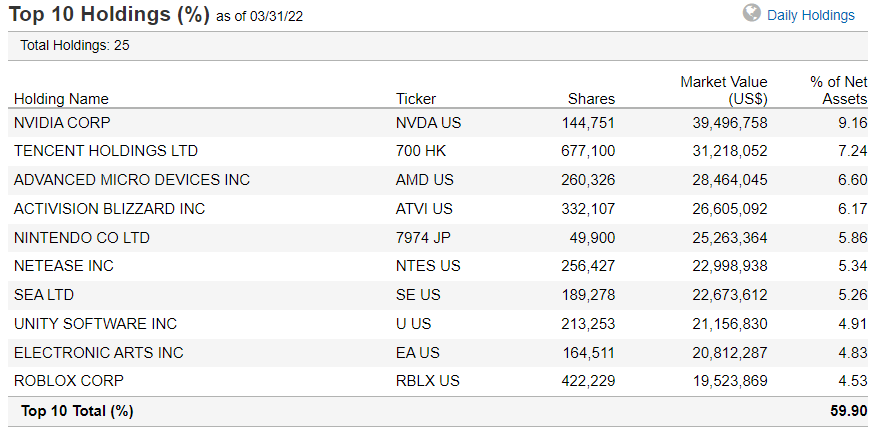Click the Total Holdings: 25 text
The height and width of the screenshot is (433, 879).
pyautogui.click(x=75, y=45)
